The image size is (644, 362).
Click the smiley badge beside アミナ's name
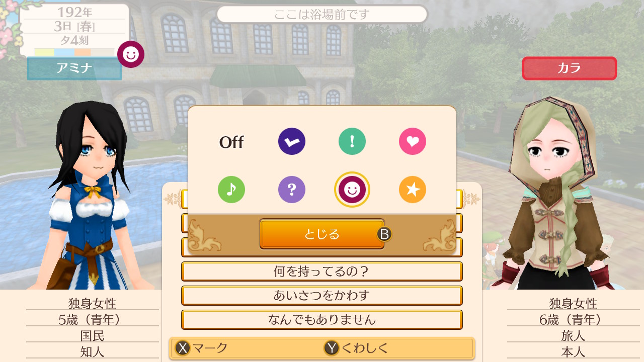click(131, 54)
